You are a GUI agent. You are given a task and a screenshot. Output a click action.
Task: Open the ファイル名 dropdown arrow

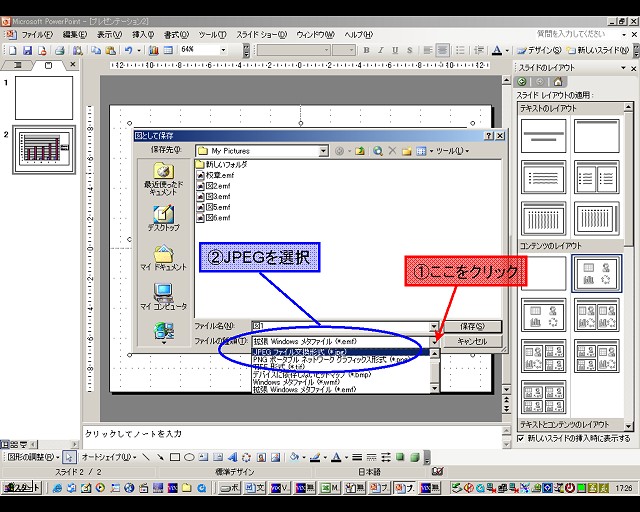[x=434, y=326]
